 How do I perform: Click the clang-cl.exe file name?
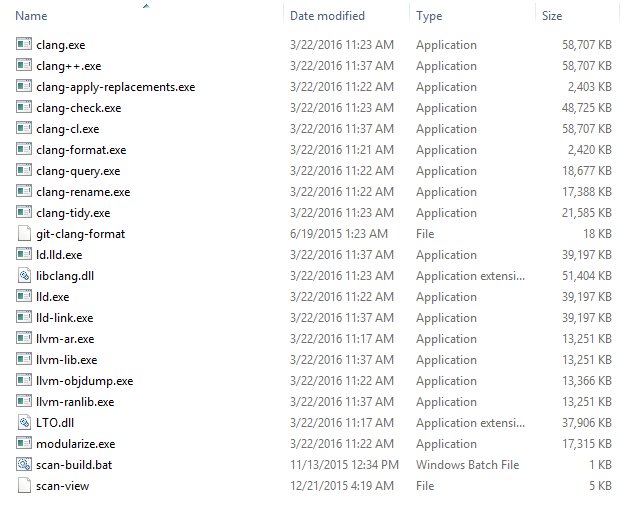coord(68,129)
